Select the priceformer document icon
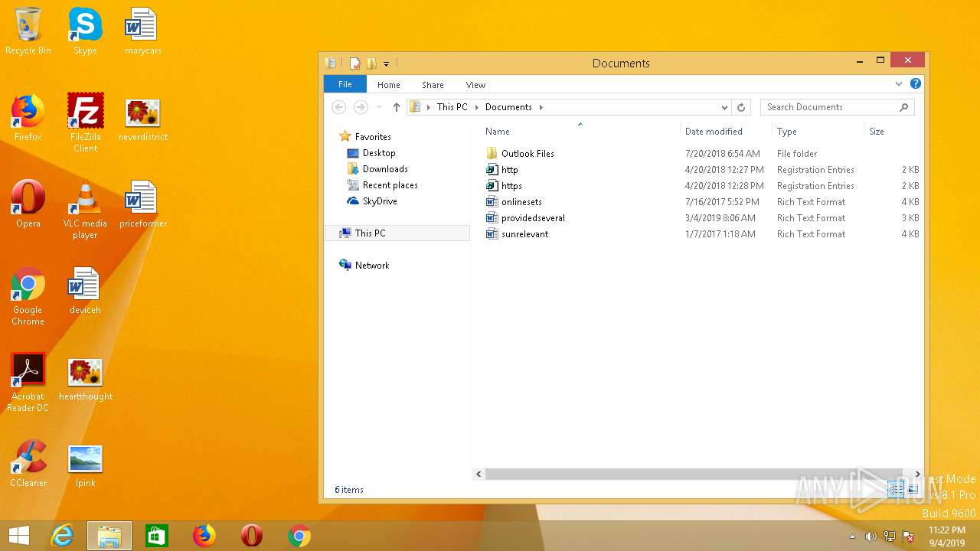The width and height of the screenshot is (980, 551). tap(143, 204)
